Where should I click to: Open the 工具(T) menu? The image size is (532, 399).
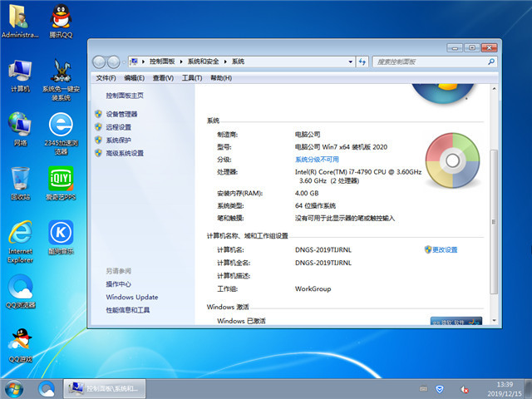[192, 78]
